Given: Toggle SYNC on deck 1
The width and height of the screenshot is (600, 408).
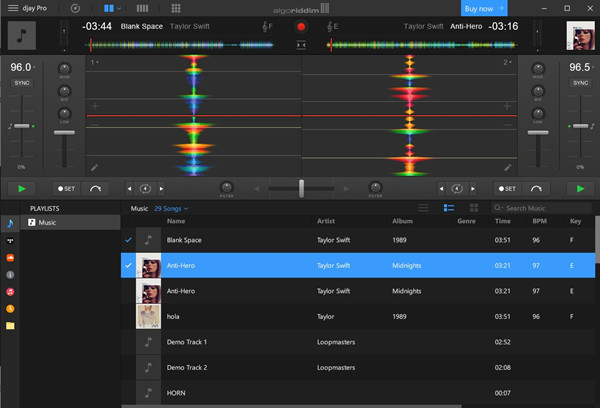Looking at the screenshot, I should tap(22, 83).
